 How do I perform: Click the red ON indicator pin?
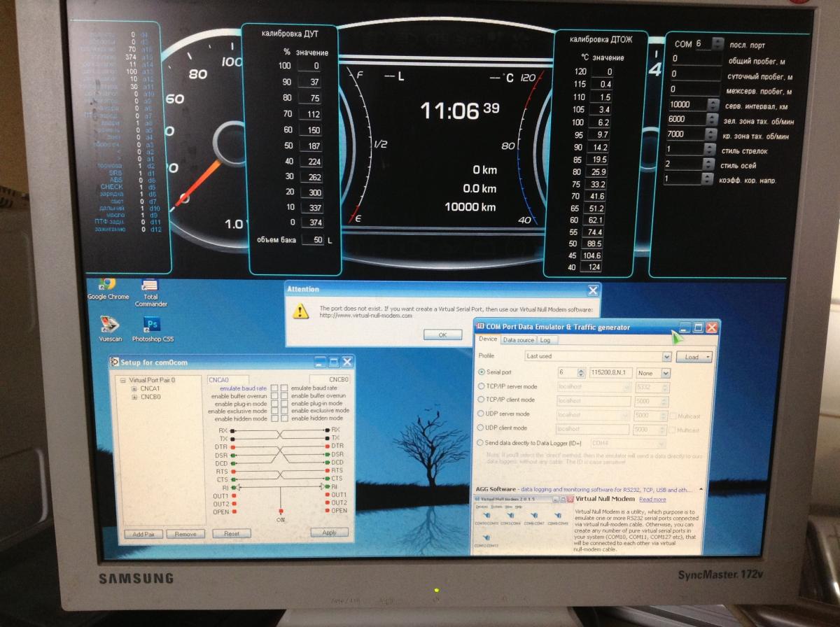coord(281,512)
